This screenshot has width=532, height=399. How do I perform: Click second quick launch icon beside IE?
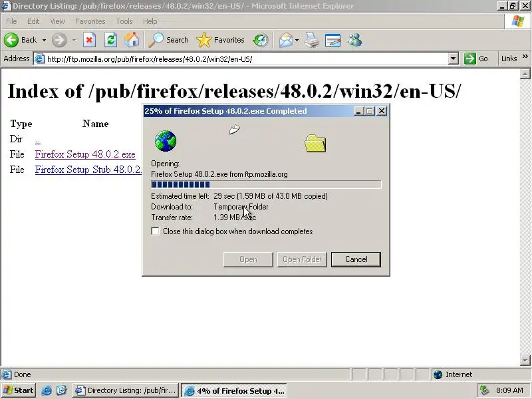62,390
